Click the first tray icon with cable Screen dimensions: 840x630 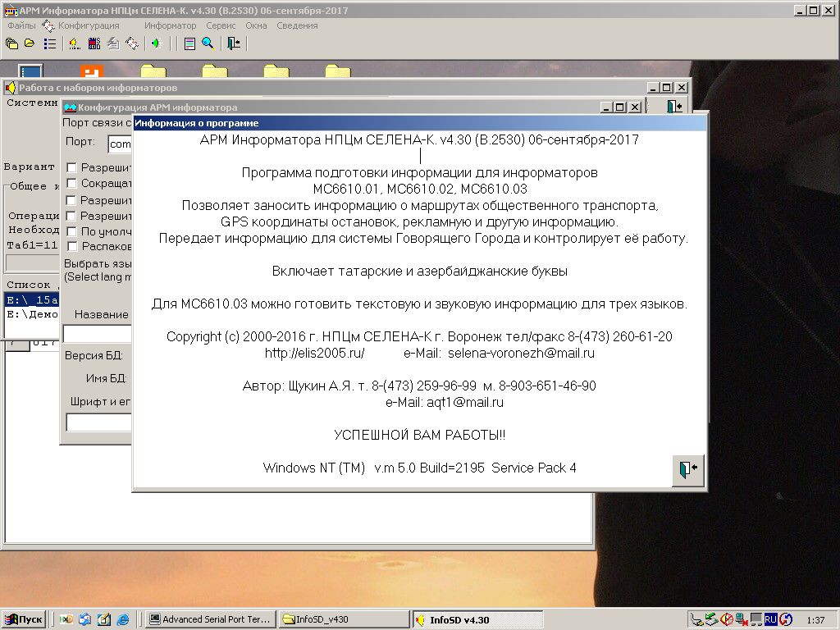[696, 619]
